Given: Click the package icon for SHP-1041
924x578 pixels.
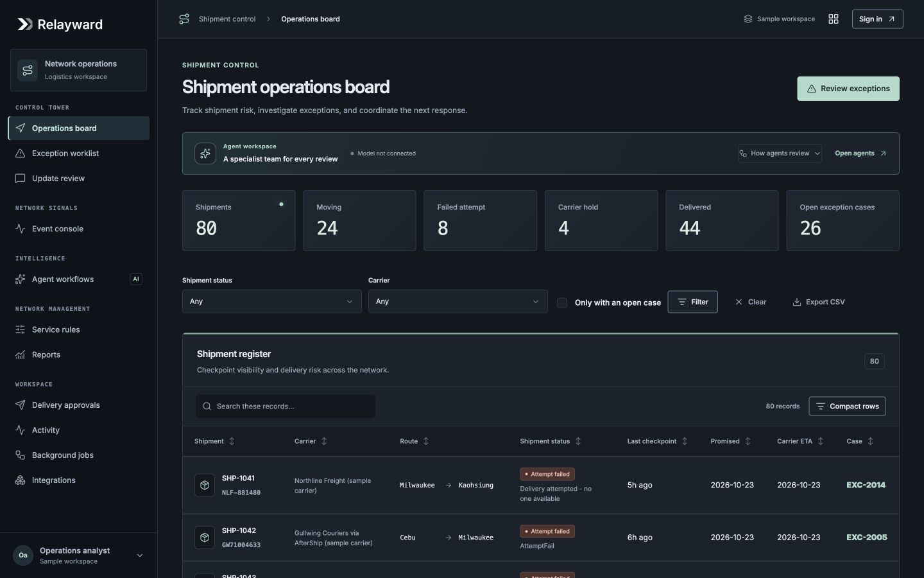Looking at the screenshot, I should (205, 486).
